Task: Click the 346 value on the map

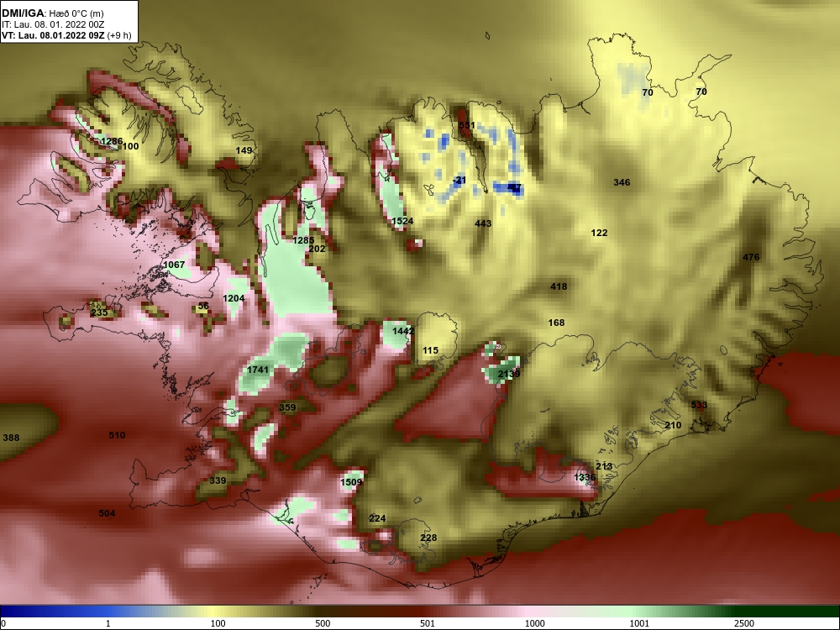Action: coord(622,182)
